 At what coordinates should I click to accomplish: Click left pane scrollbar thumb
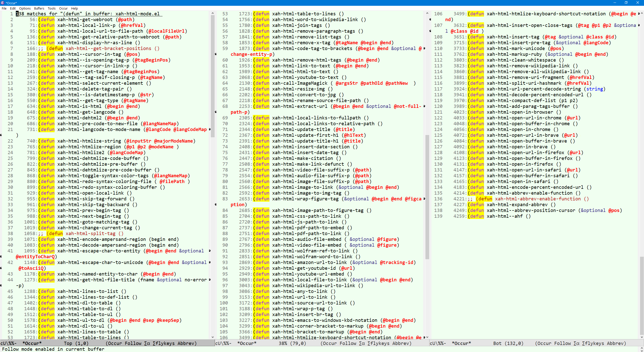[213, 76]
